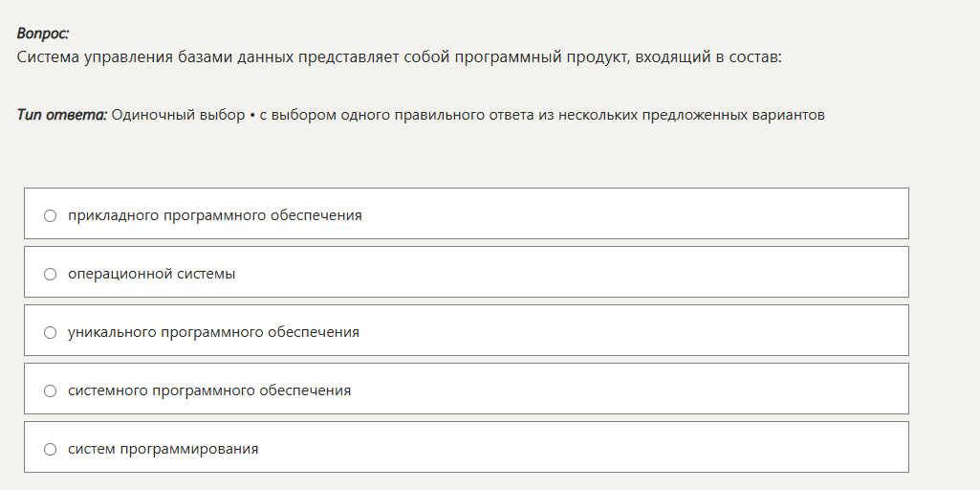980x490 pixels.
Task: Click the 'операционной системы' answer text
Action: [x=151, y=274]
